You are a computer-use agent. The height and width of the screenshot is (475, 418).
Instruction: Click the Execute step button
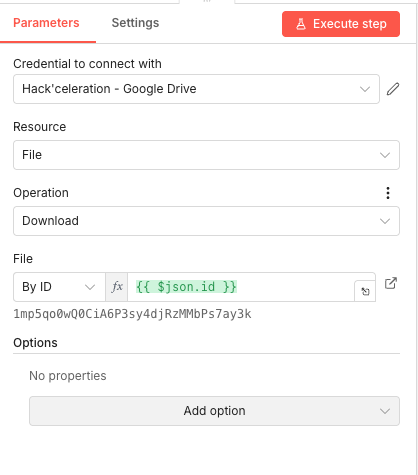tap(341, 24)
